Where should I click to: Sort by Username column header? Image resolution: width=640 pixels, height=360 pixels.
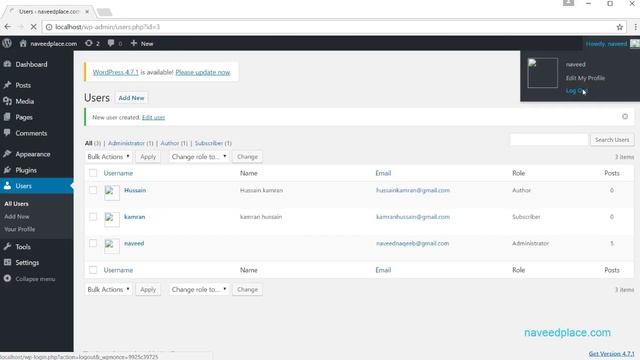click(118, 173)
